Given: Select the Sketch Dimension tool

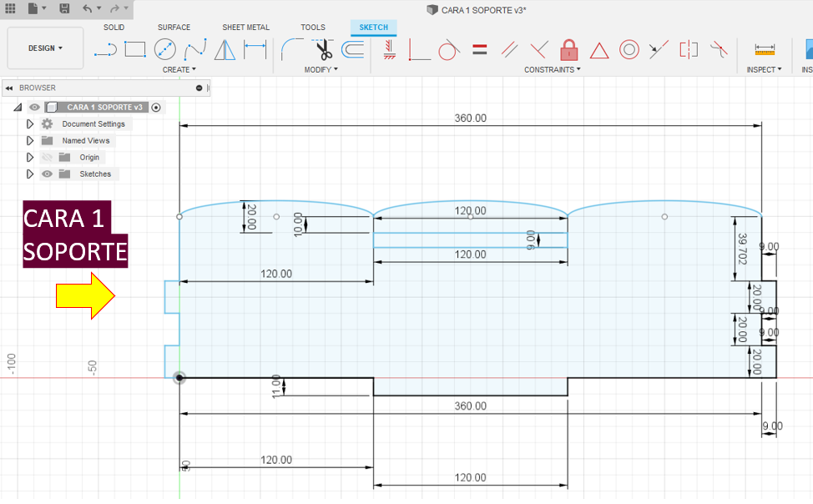Looking at the screenshot, I should pyautogui.click(x=255, y=50).
